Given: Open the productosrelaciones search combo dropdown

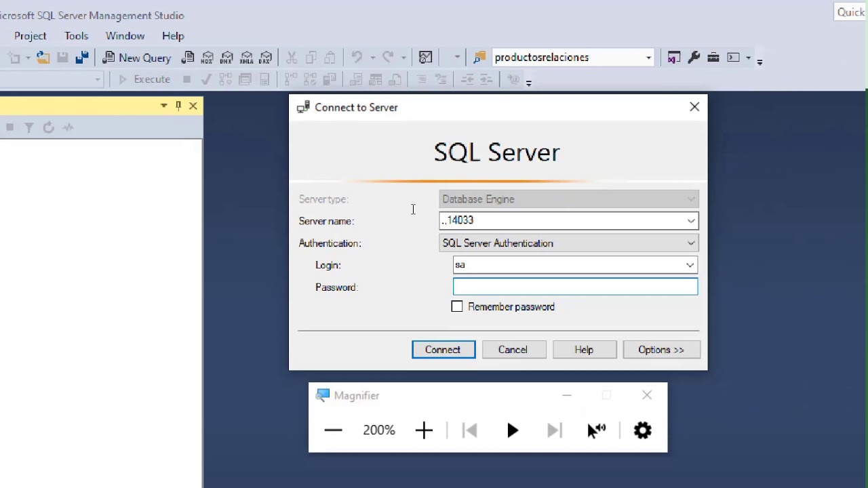Looking at the screenshot, I should (x=648, y=58).
